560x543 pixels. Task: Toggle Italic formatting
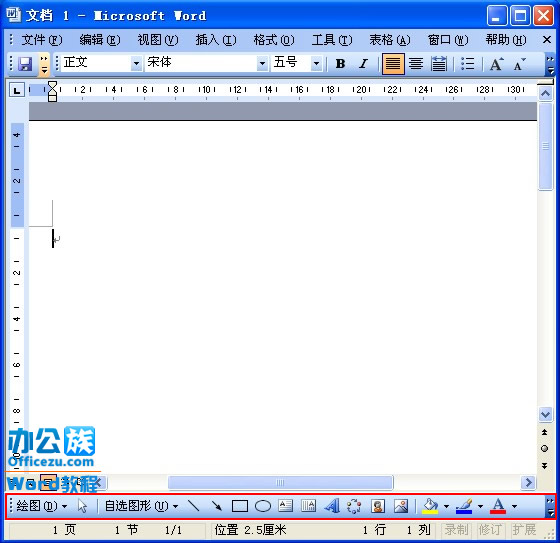[x=363, y=64]
